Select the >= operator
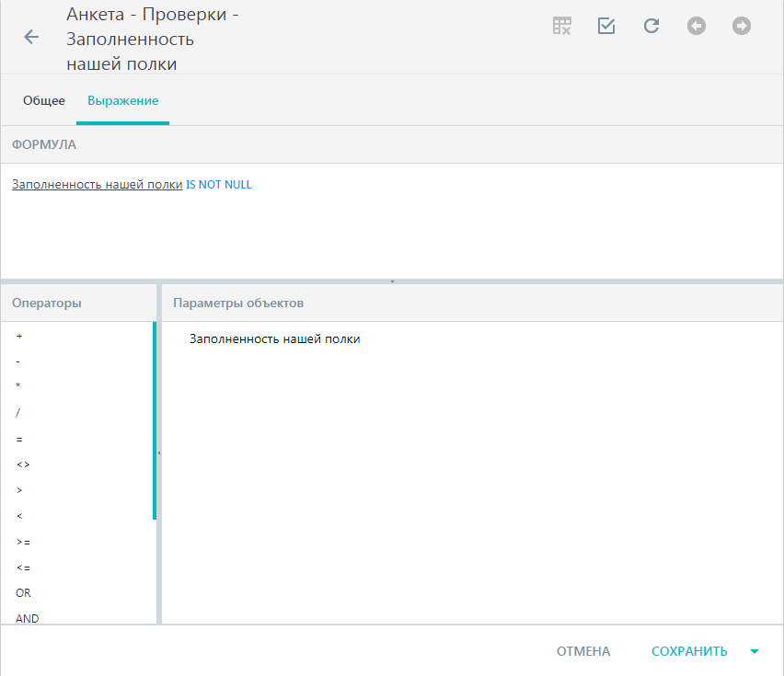The width and height of the screenshot is (784, 676). point(23,542)
